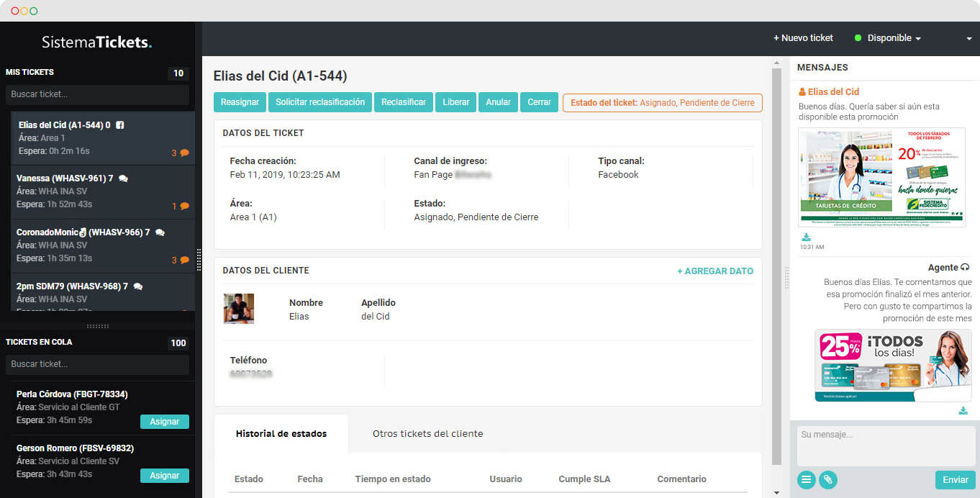Click the scrollbar up arrow in ticket panel

[x=776, y=63]
